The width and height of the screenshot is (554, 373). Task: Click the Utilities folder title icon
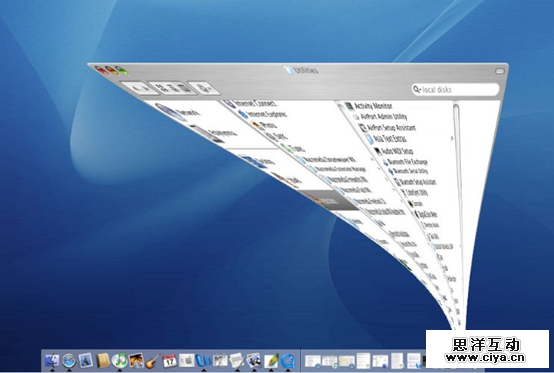289,70
